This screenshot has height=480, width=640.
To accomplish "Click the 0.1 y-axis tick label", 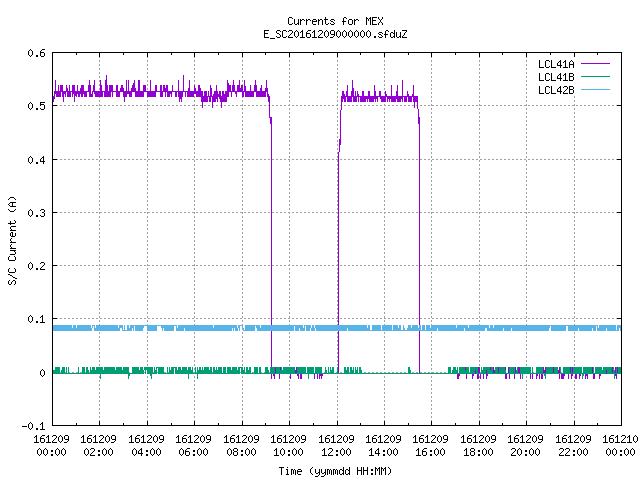I will click(36, 319).
